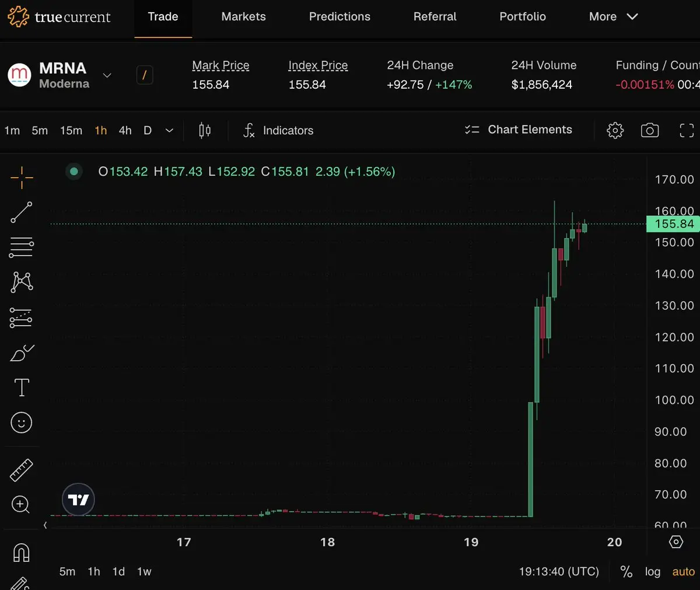Click the orange slash badge beside MRNA
The image size is (700, 590).
tap(145, 75)
